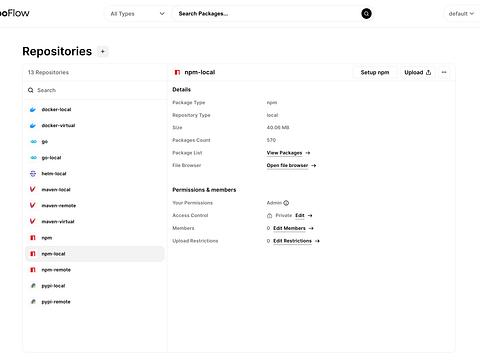Click the npm icon in the header
This screenshot has width=480, height=360.
tap(177, 72)
